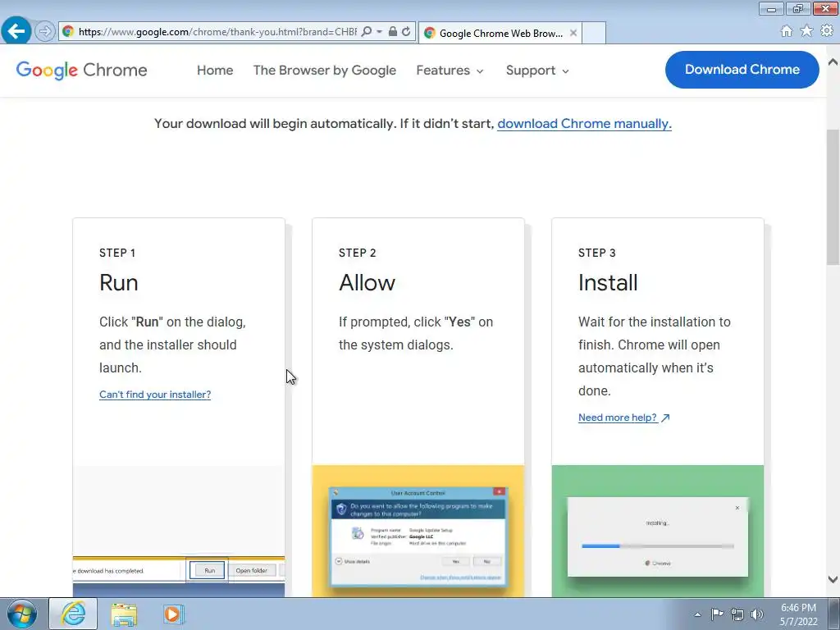Click the taskbar clock showing 6:46 PM
The width and height of the screenshot is (840, 630).
pos(798,614)
